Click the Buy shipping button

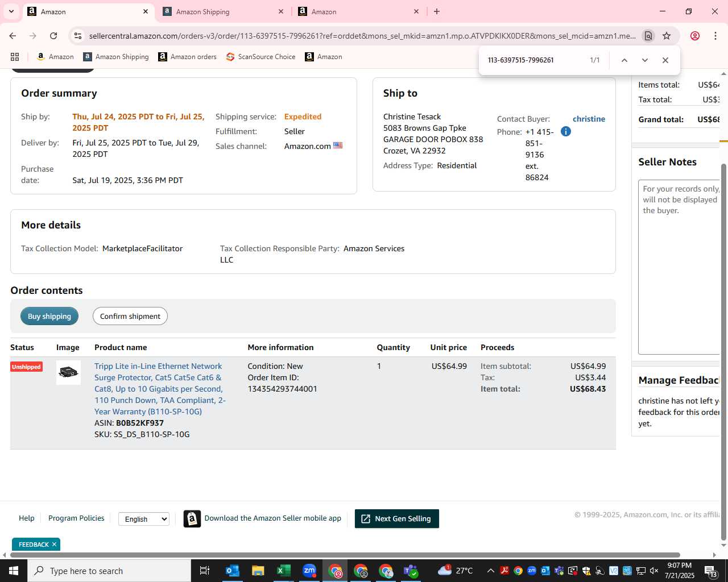[49, 317]
